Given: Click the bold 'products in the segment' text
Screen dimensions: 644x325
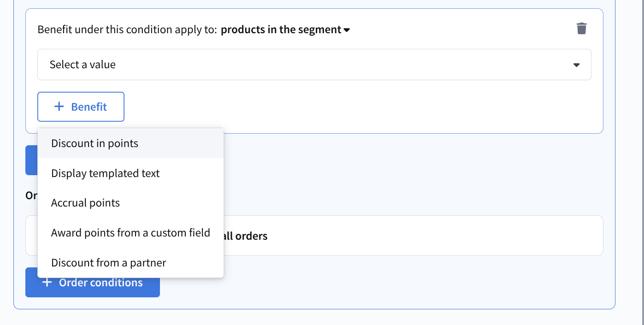Looking at the screenshot, I should [281, 30].
